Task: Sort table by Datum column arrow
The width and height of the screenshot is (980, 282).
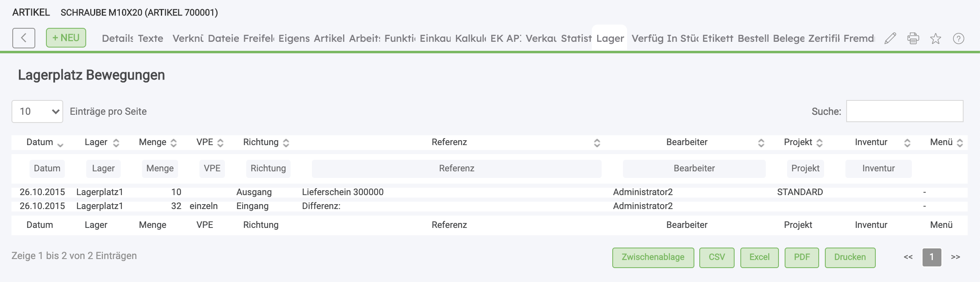Action: tap(60, 143)
